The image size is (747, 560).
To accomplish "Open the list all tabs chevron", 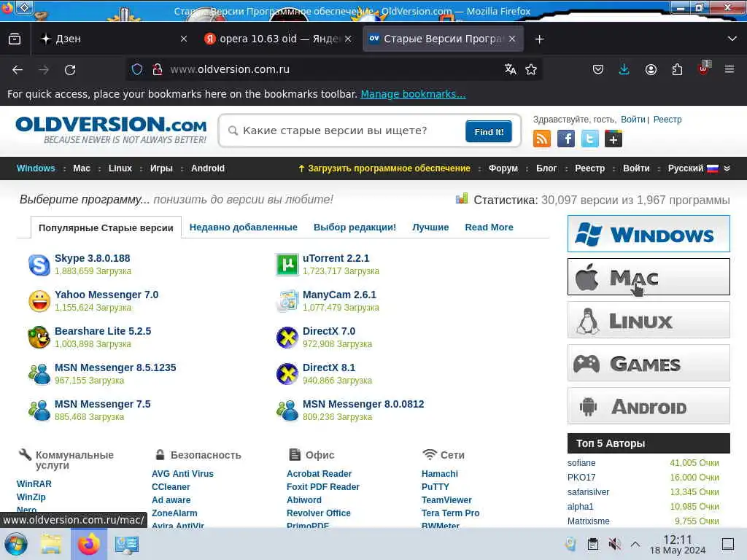I will 732,39.
